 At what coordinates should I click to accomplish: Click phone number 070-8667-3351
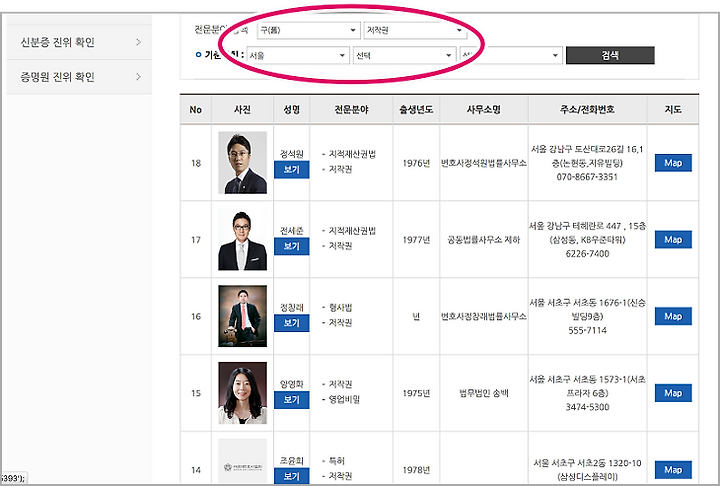[587, 177]
